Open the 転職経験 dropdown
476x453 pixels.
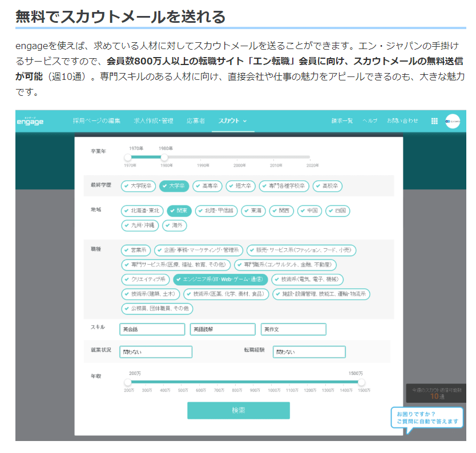click(309, 352)
